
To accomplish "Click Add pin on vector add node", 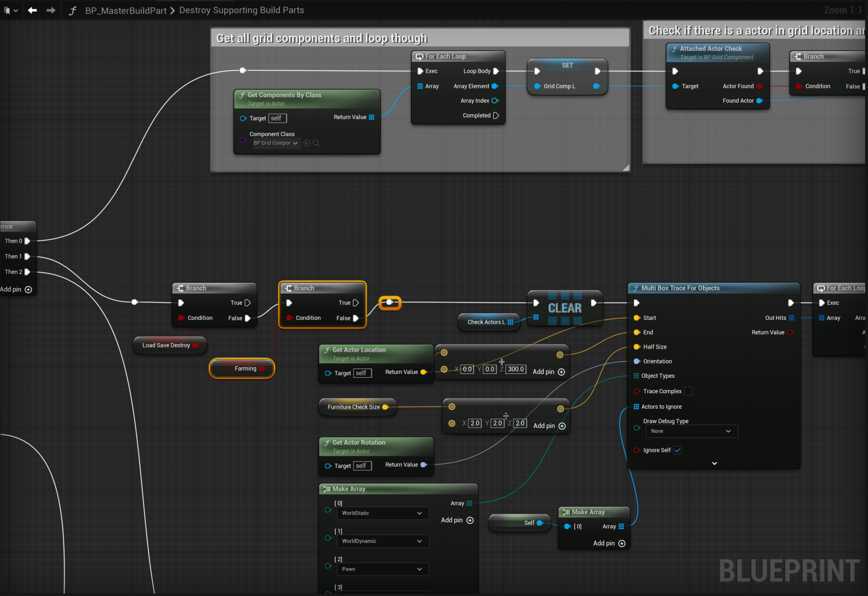I will pyautogui.click(x=548, y=372).
